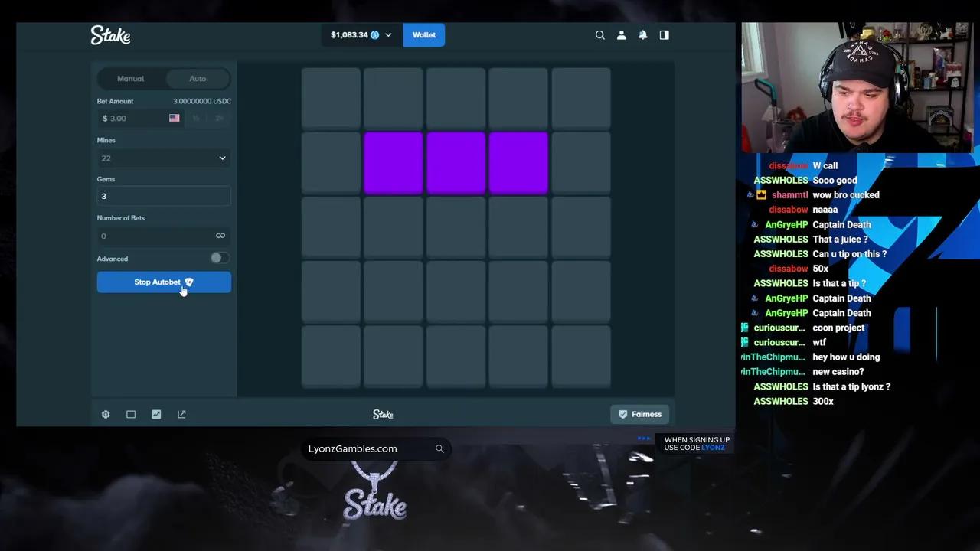The image size is (980, 551).
Task: Open the Fairness button
Action: pyautogui.click(x=640, y=414)
